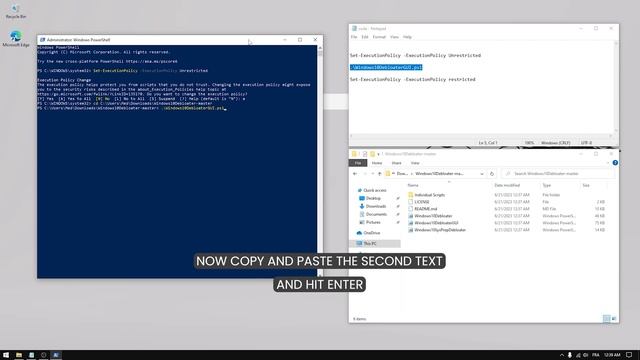Viewport: 640px width, 360px height.
Task: Click PowerShell window vertical scrollbar
Action: point(320,161)
